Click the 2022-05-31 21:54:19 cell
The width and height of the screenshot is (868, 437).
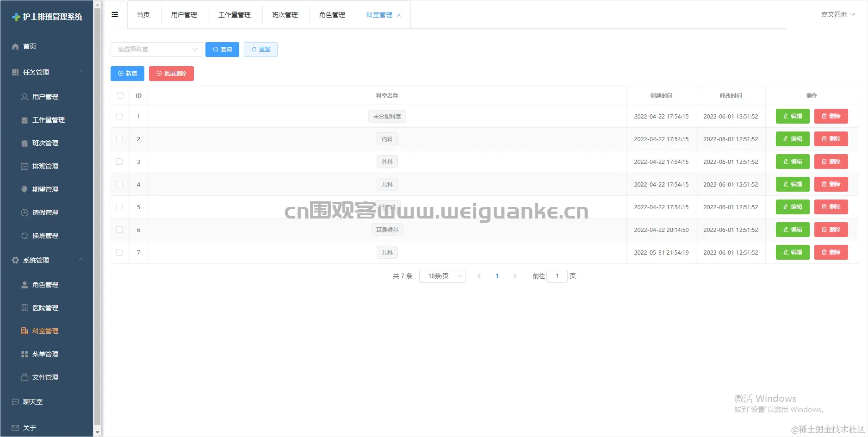[661, 252]
